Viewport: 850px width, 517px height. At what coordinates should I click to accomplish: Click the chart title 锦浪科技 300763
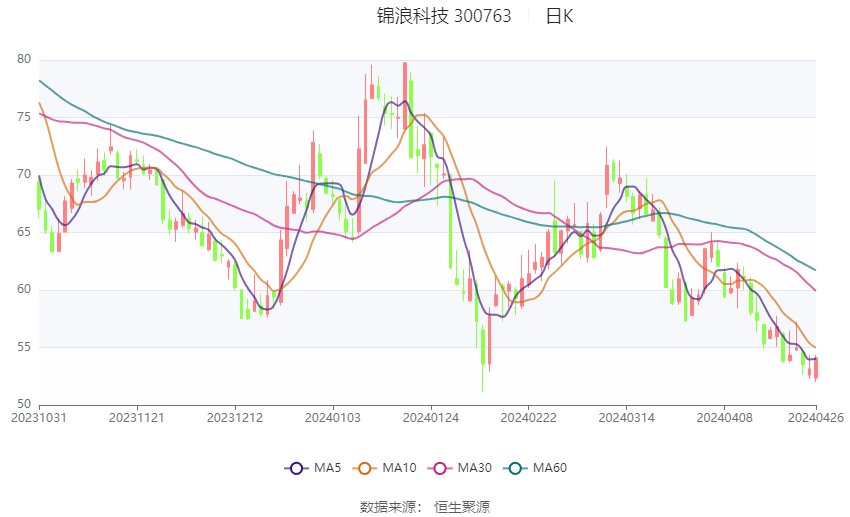(x=444, y=16)
